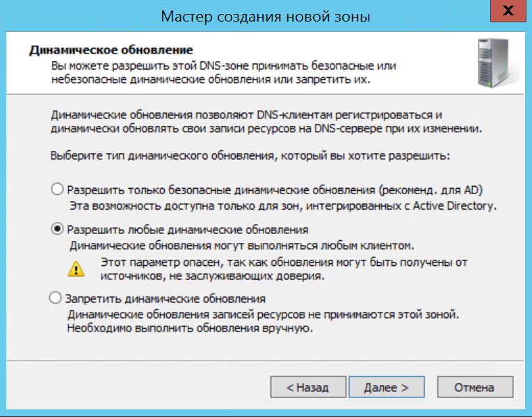Select 'Разрешить только безопасные динамические обновления' option

[x=56, y=189]
